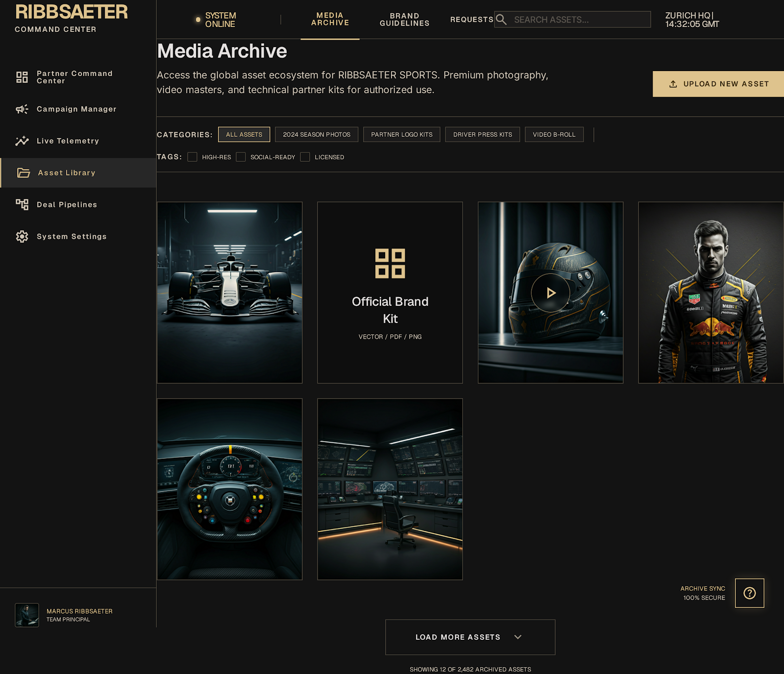Viewport: 784px width, 674px height.
Task: Focus the Search Assets field
Action: point(572,20)
